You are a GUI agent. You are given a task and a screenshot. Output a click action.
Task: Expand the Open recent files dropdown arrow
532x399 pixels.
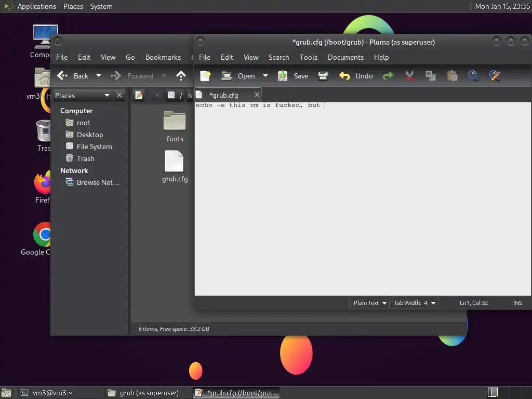pyautogui.click(x=265, y=76)
